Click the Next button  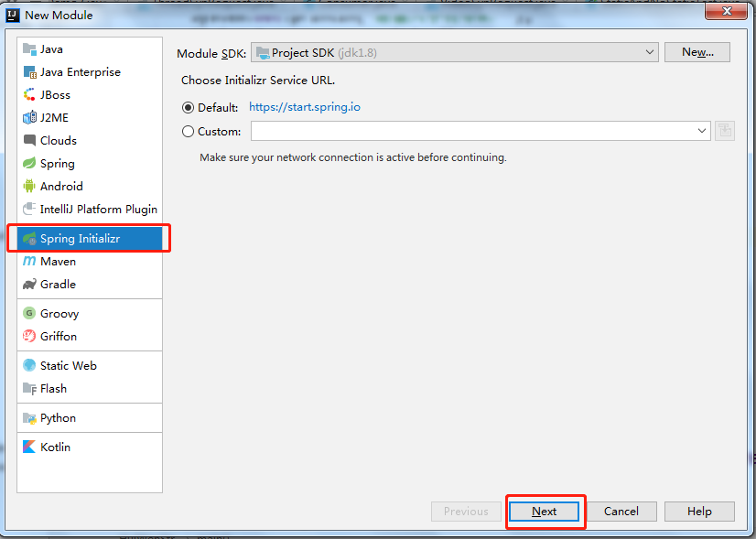pos(545,512)
